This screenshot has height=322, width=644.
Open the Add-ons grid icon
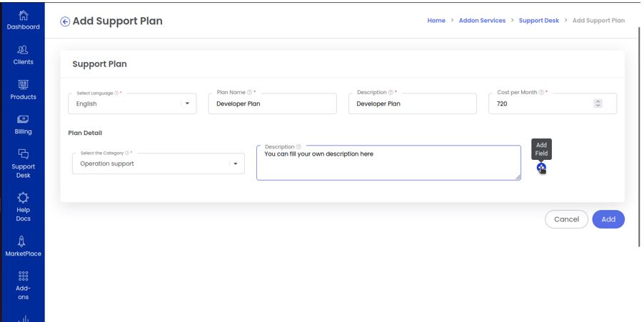24,276
